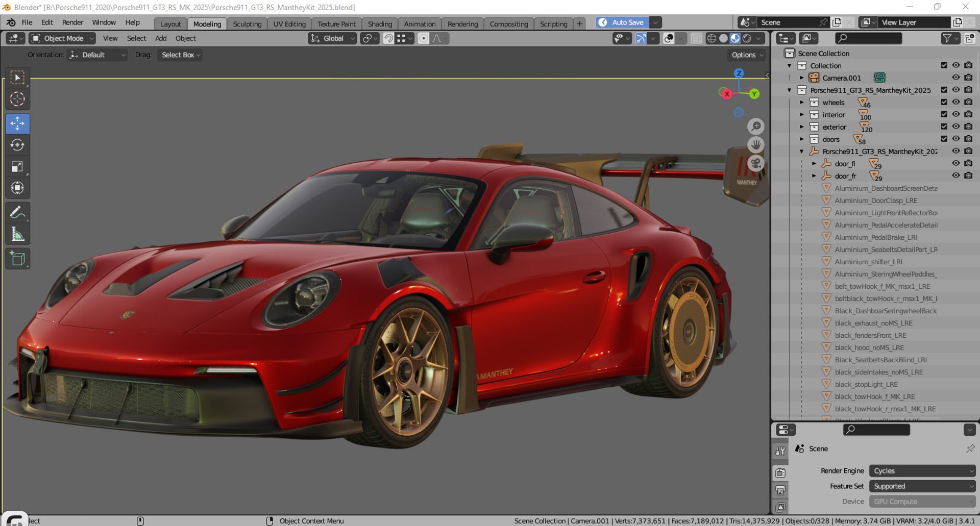Click the viewport pan hand icon

pos(756,144)
